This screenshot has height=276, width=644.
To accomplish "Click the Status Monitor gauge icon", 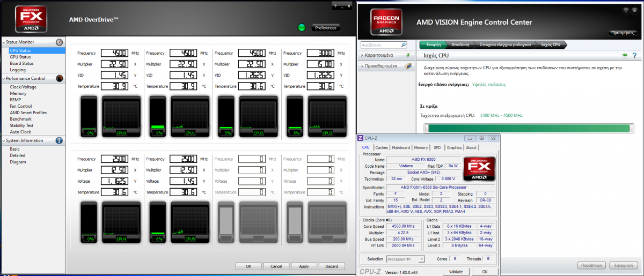I will pyautogui.click(x=60, y=42).
